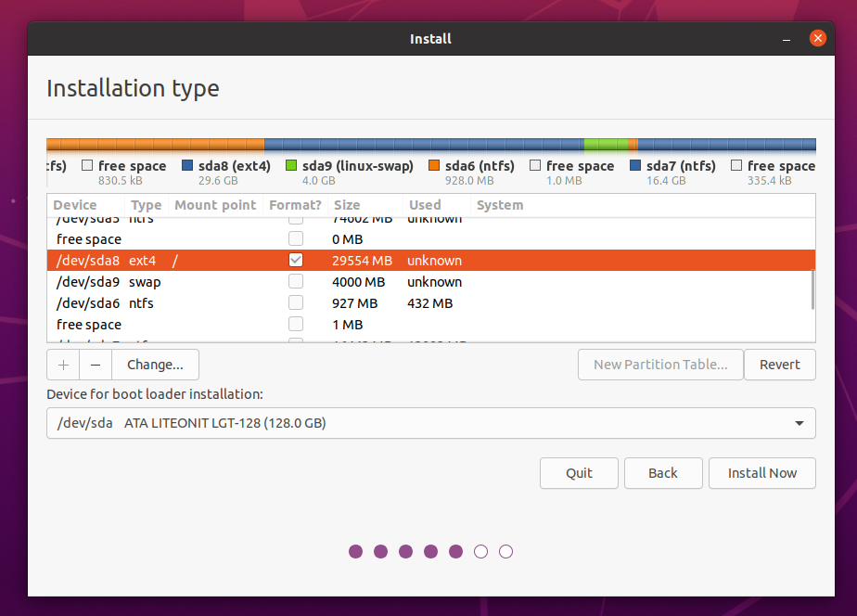
Task: Select the /dev/sda8 ext4 row
Action: click(x=431, y=260)
